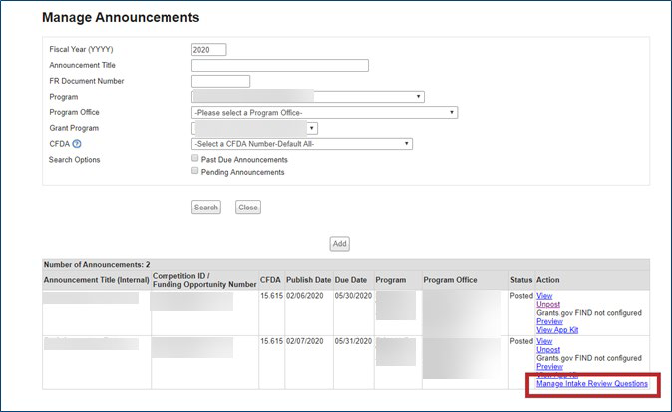Enable the Past Due Announcements checkbox

(195, 159)
